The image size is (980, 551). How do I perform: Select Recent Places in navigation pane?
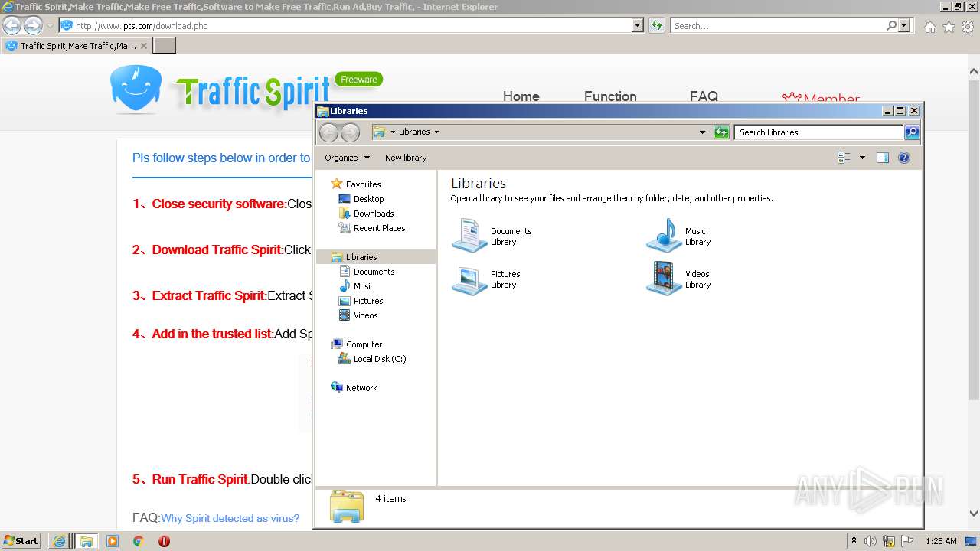pos(379,228)
